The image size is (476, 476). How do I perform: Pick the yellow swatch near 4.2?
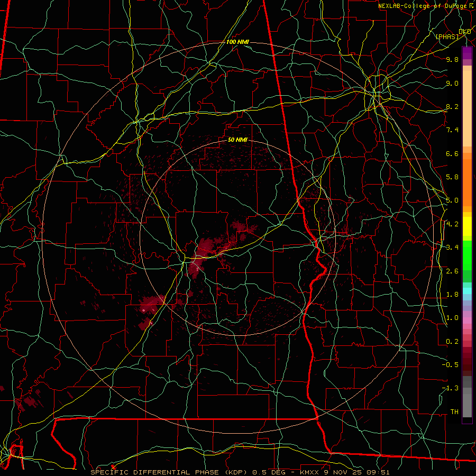pyautogui.click(x=467, y=226)
